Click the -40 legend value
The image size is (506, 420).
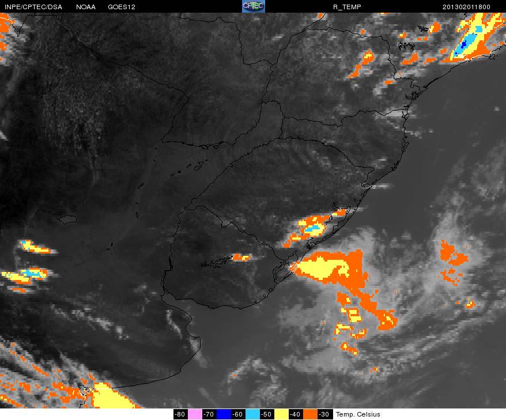(296, 414)
